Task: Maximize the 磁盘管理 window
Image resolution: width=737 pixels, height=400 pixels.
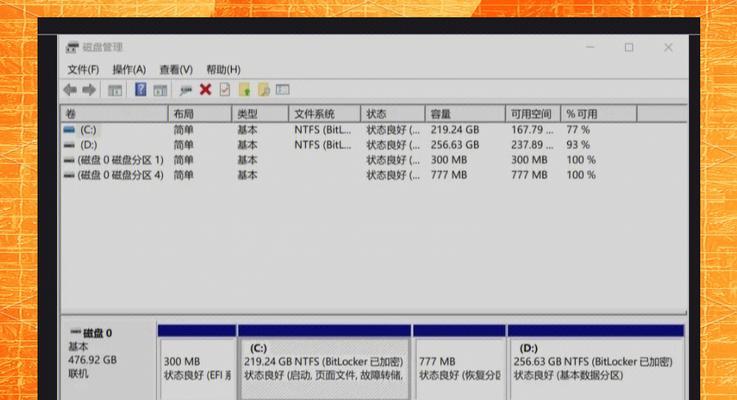Action: [629, 47]
